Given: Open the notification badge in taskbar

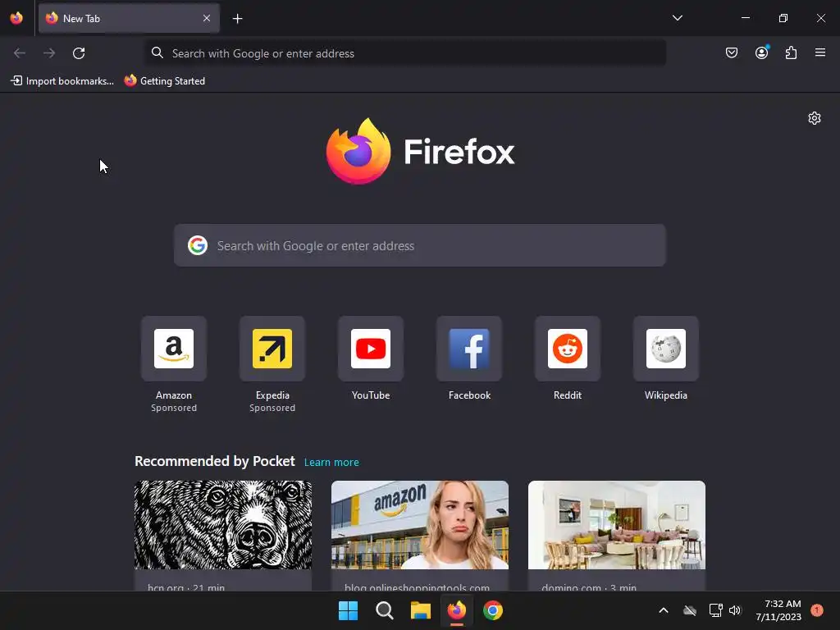Looking at the screenshot, I should pos(817,609).
